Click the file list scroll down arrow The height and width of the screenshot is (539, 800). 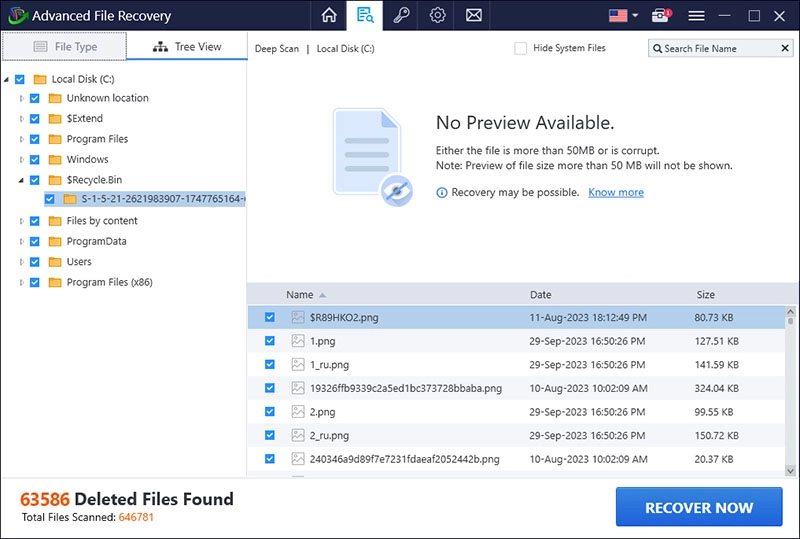pyautogui.click(x=790, y=471)
